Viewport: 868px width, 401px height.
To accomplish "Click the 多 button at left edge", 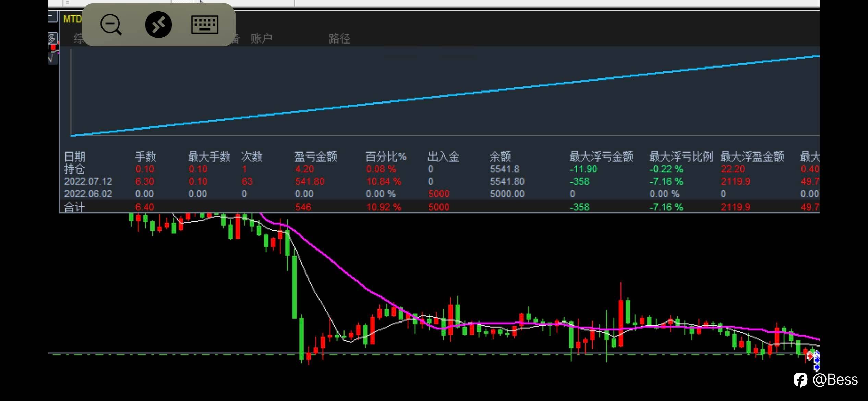I will point(52,38).
